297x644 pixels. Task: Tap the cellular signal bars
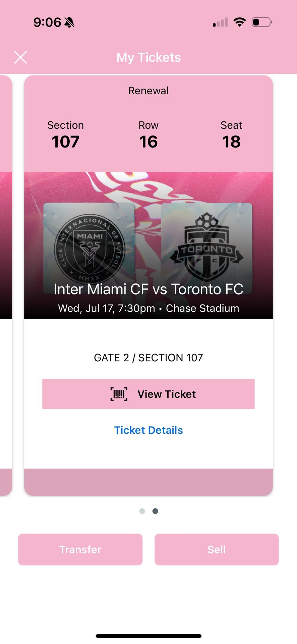[x=221, y=22]
